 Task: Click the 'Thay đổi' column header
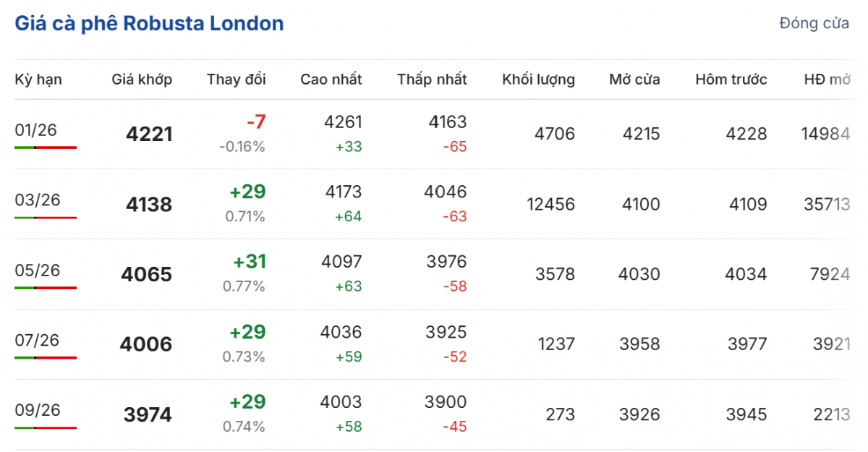pyautogui.click(x=236, y=80)
